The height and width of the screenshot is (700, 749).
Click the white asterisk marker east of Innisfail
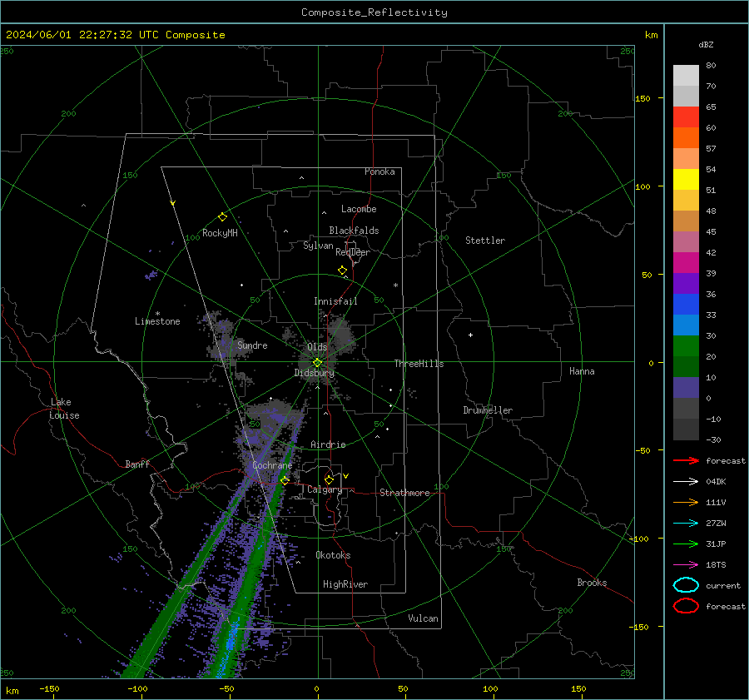(395, 285)
